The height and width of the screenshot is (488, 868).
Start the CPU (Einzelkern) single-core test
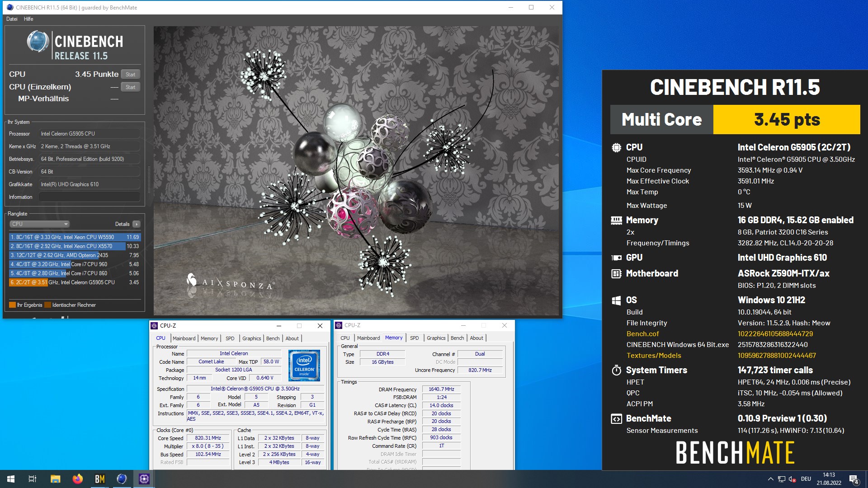click(x=130, y=87)
